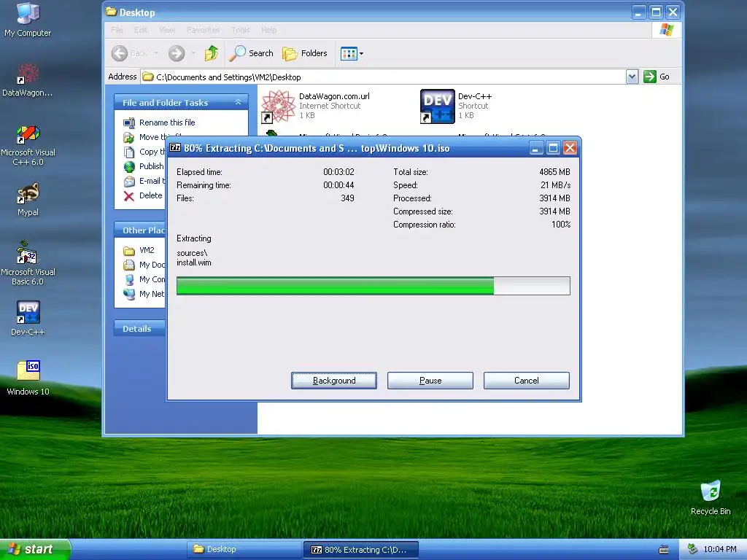Switch to Desktop taskbar button

pos(244,549)
